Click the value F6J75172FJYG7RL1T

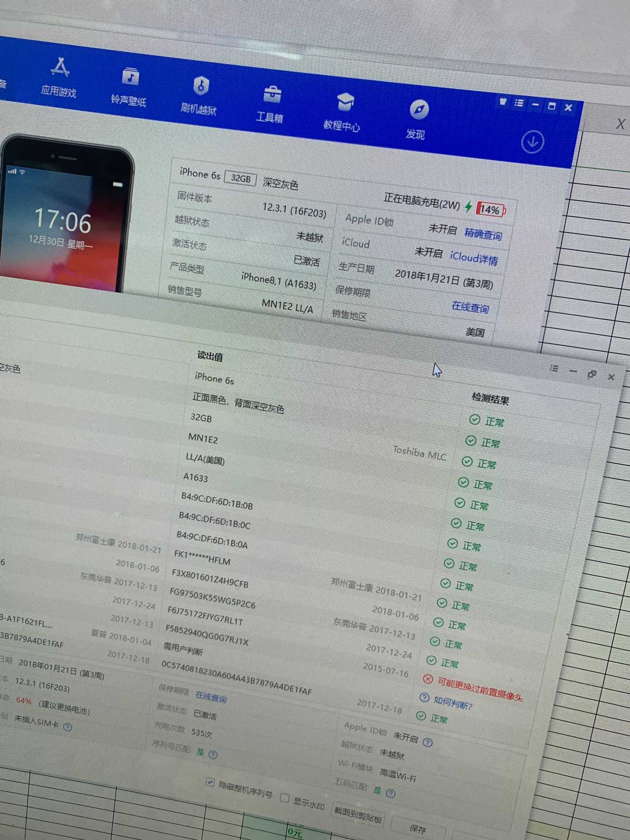(x=205, y=615)
